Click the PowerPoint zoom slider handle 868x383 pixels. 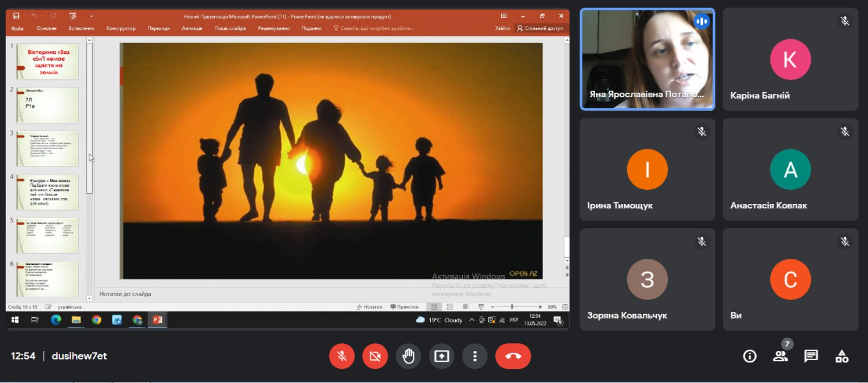point(512,307)
